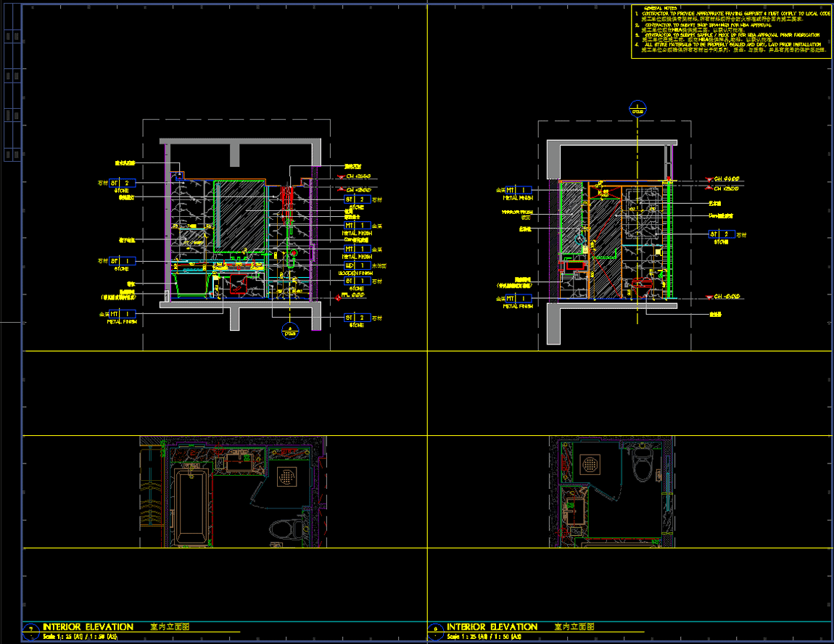Select the toilet symbol in right floor plan
The height and width of the screenshot is (644, 834).
(x=643, y=465)
